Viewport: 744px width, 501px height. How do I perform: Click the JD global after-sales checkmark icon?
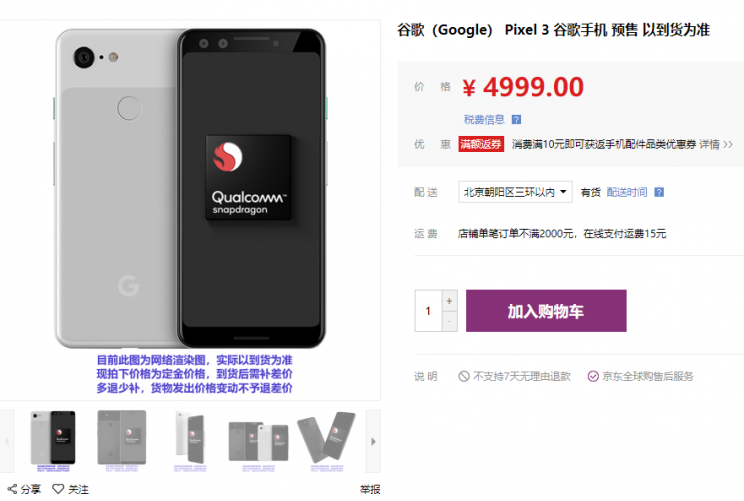(593, 376)
